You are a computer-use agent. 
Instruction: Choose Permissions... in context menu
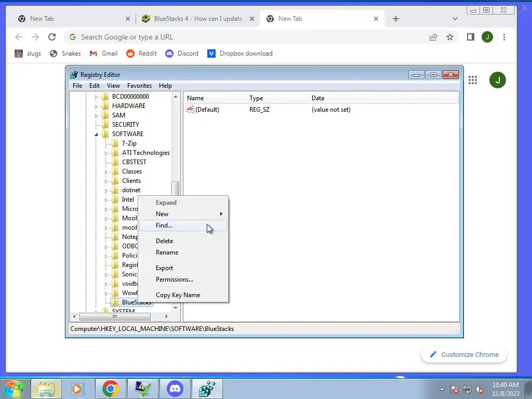[183, 280]
